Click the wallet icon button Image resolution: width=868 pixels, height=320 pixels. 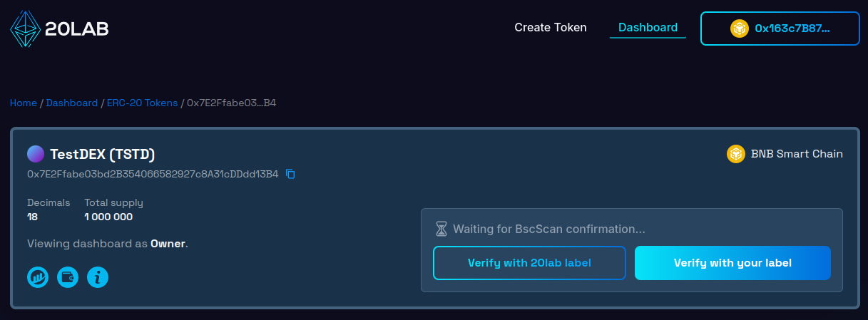(68, 277)
